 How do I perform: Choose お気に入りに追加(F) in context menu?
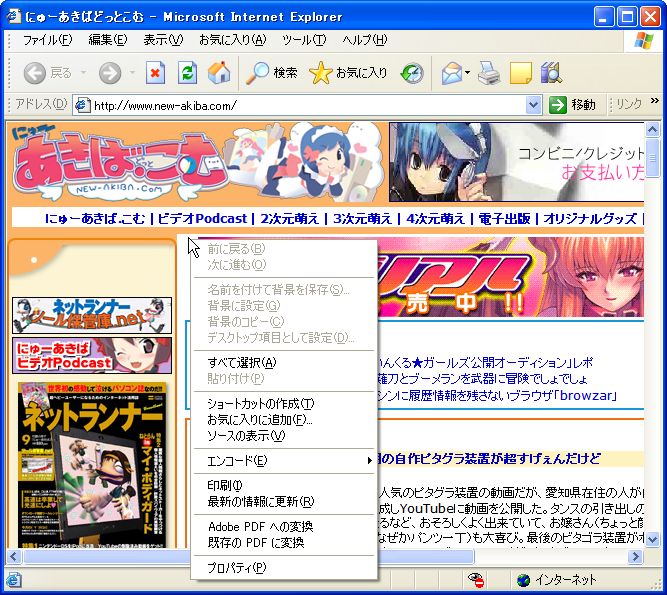284,420
